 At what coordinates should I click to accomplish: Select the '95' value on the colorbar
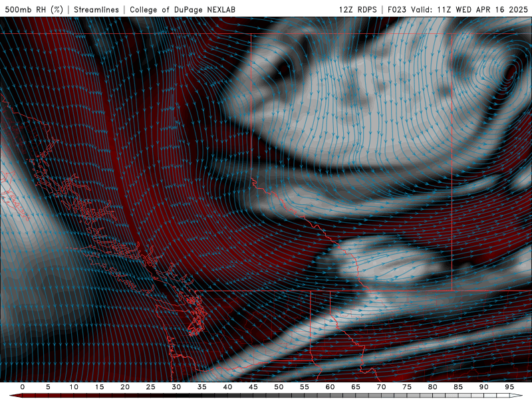[x=509, y=387]
